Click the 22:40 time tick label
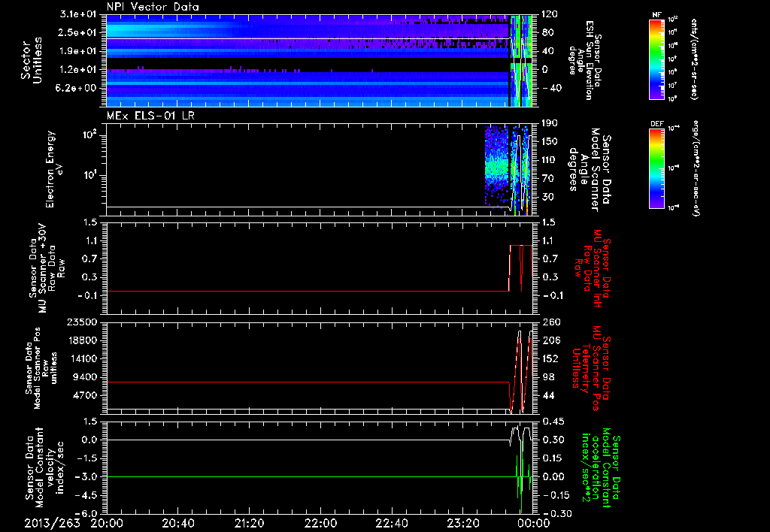The height and width of the screenshot is (532, 770). pos(391,523)
